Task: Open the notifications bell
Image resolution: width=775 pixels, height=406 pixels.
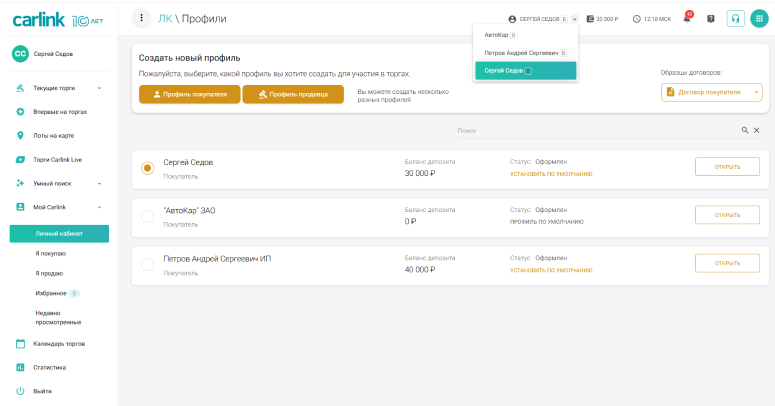Action: (687, 18)
